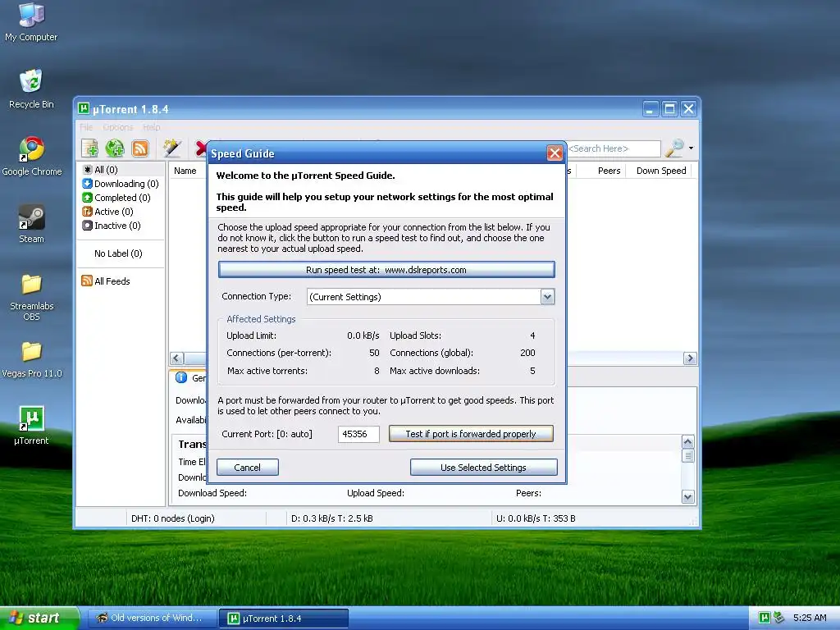Run speed test at www.dslreports.com
The height and width of the screenshot is (630, 840).
(x=386, y=269)
